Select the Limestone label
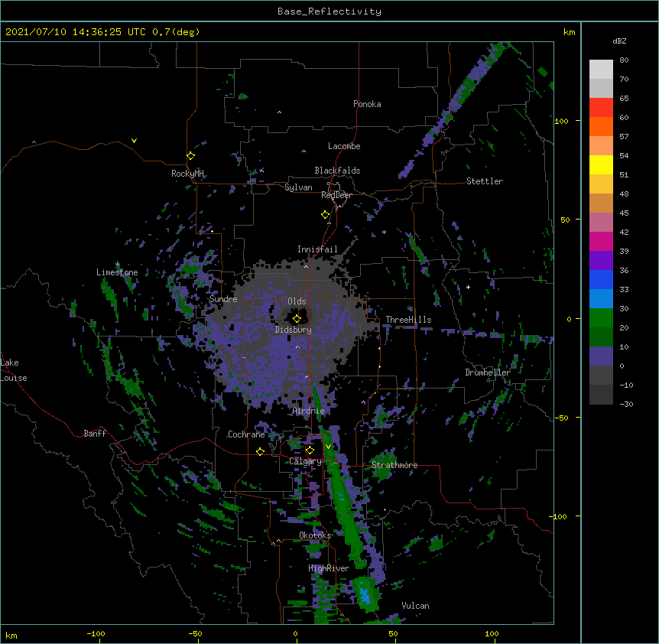The image size is (659, 644). (117, 272)
